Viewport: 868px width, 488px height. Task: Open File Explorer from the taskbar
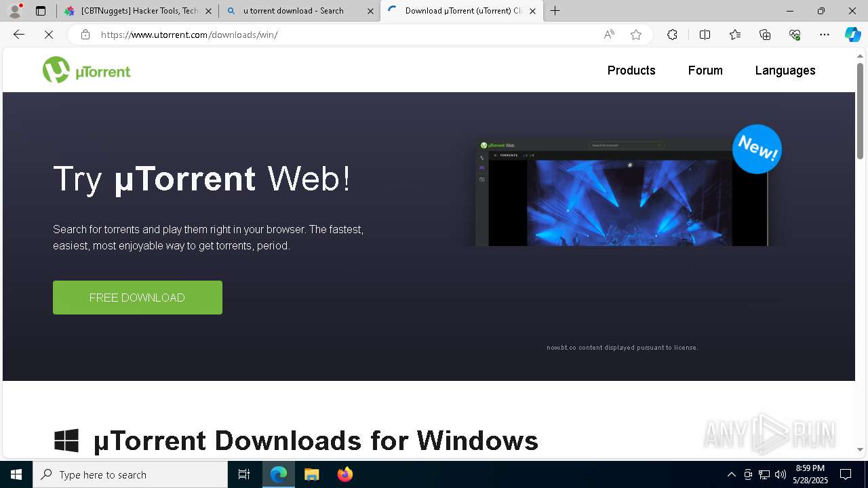(x=311, y=474)
